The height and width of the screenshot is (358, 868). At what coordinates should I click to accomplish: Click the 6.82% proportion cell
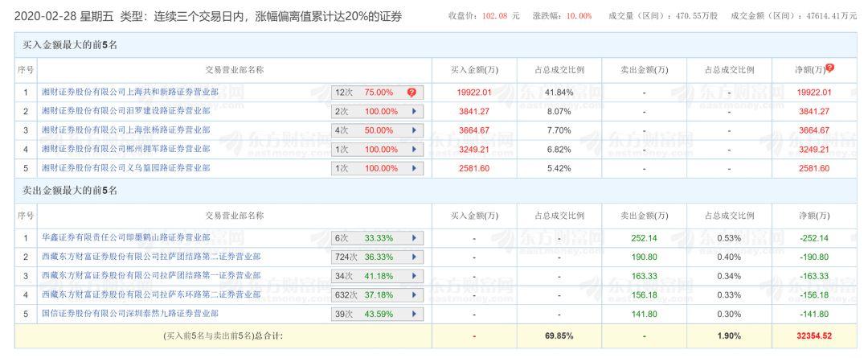tap(559, 150)
